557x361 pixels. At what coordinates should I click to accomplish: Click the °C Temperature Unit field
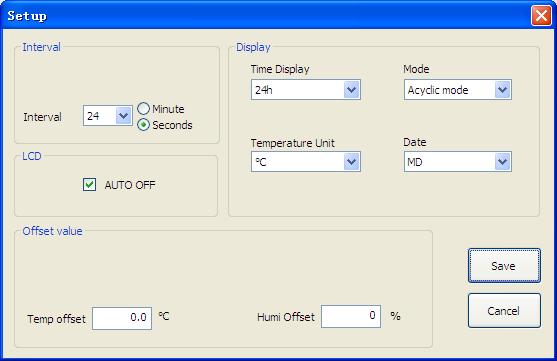298,162
